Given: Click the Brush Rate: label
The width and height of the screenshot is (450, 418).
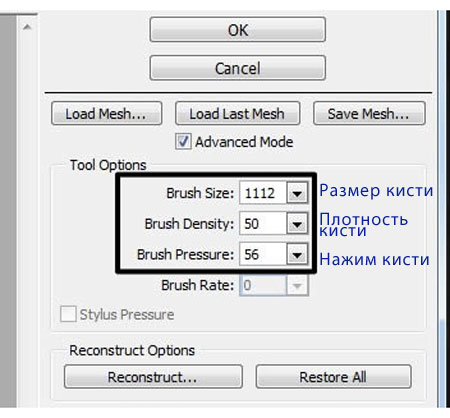Looking at the screenshot, I should [x=198, y=285].
